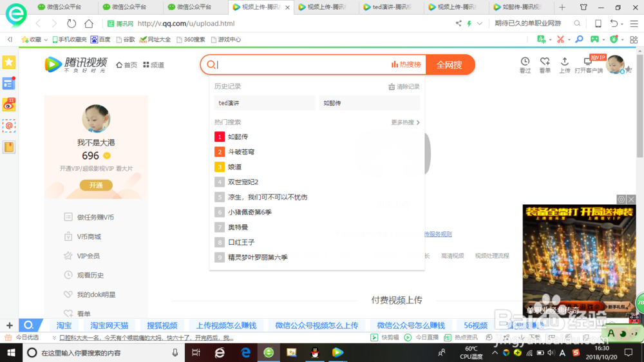Viewport: 644px width, 362px height.
Task: Click inside the video search box
Action: 302,64
